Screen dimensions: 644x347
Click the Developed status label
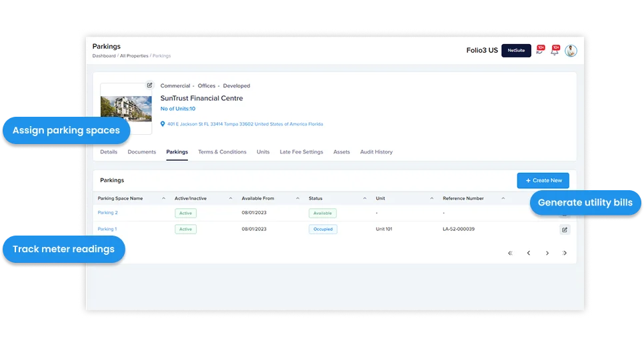point(237,86)
